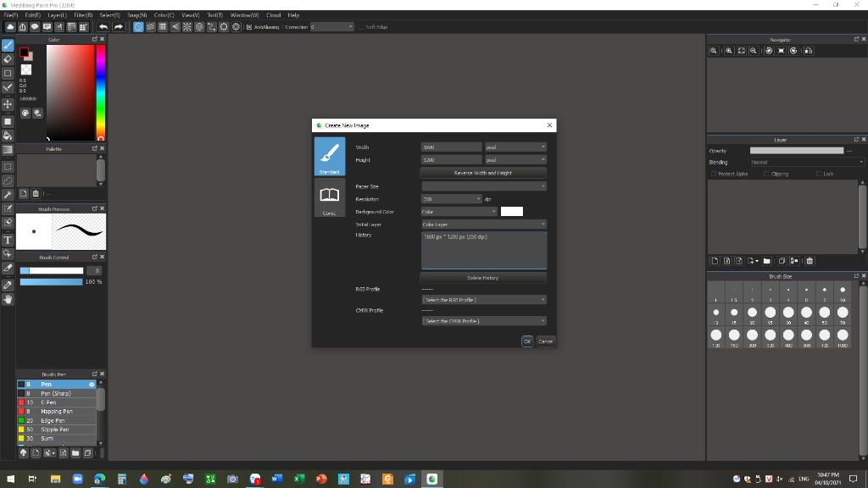This screenshot has height=488, width=868.
Task: Turn on the grid snap icon
Action: (x=163, y=26)
